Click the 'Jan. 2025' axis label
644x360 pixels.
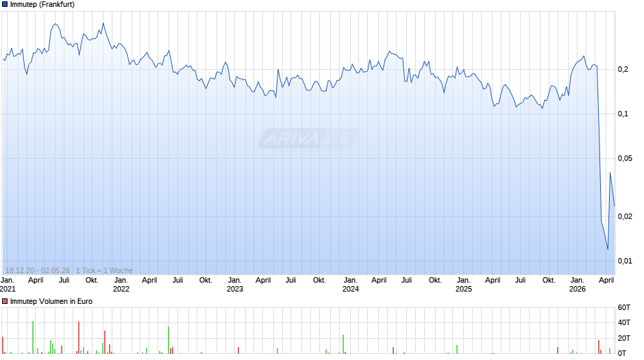(x=464, y=285)
